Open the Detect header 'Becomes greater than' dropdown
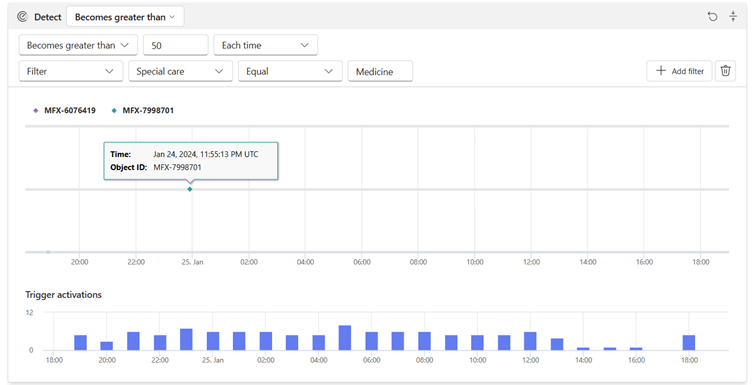Viewport: 752px width, 385px height. [x=125, y=17]
